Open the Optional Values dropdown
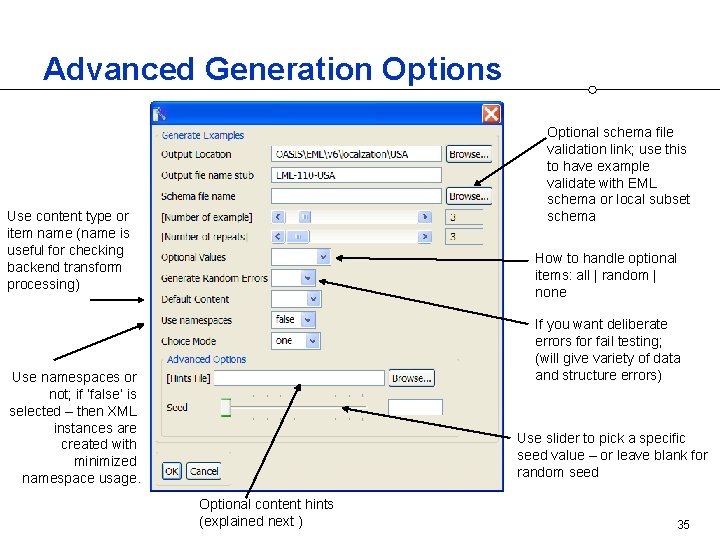This screenshot has height=540, width=720. (x=323, y=257)
